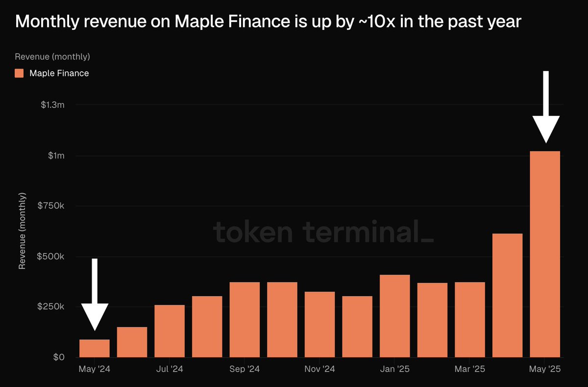Select the May '25 revenue bar
The width and height of the screenshot is (588, 387).
[x=545, y=254]
